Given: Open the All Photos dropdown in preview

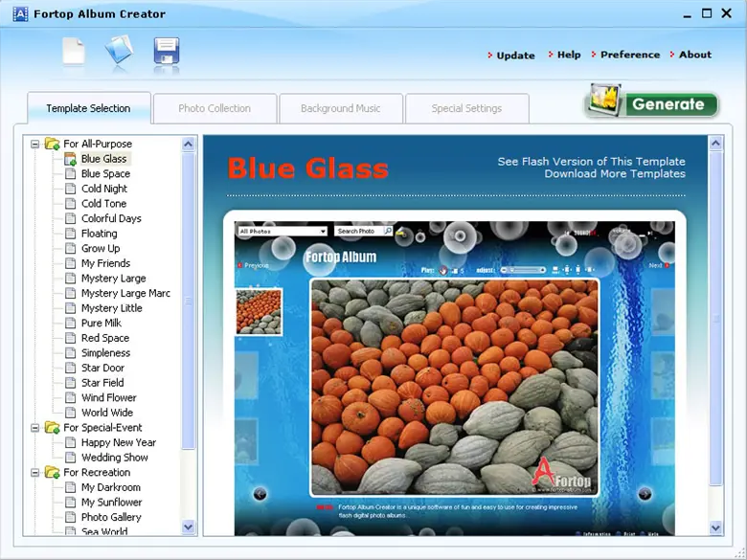Looking at the screenshot, I should click(283, 231).
